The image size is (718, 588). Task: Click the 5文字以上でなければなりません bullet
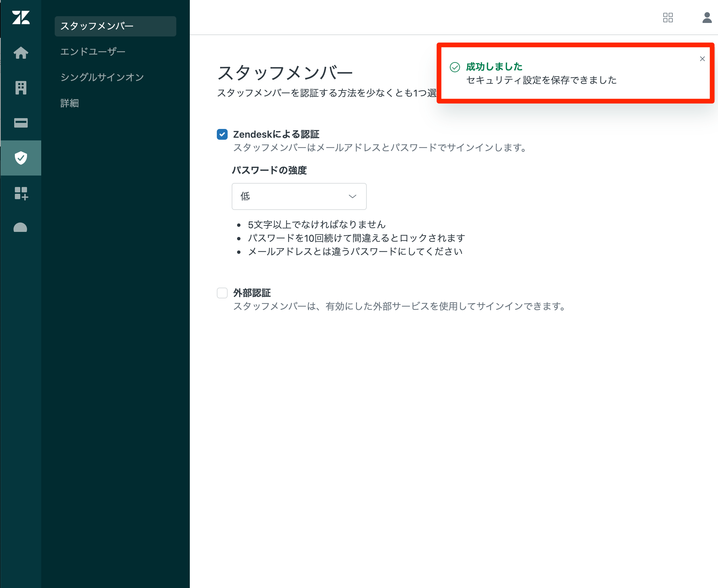tap(317, 224)
